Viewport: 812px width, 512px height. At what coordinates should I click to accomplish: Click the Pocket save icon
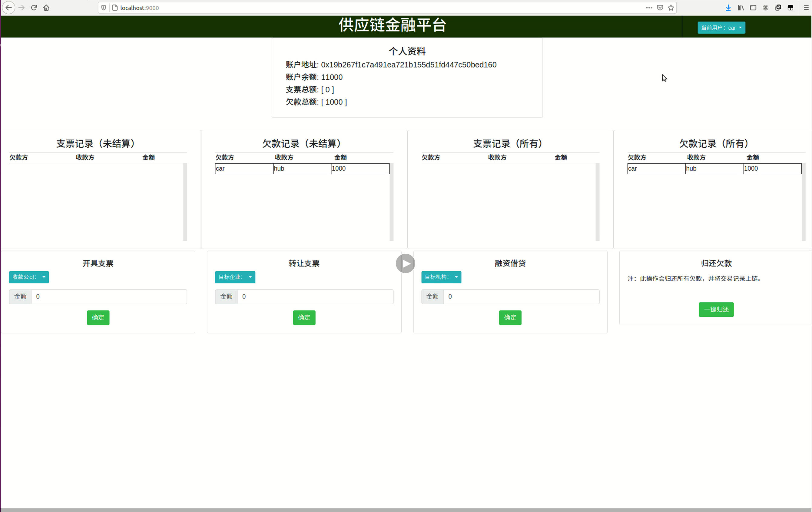[x=660, y=7]
